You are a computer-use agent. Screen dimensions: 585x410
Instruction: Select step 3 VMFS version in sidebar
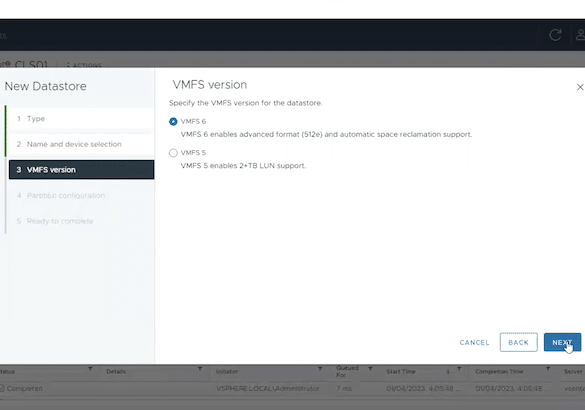coord(81,170)
